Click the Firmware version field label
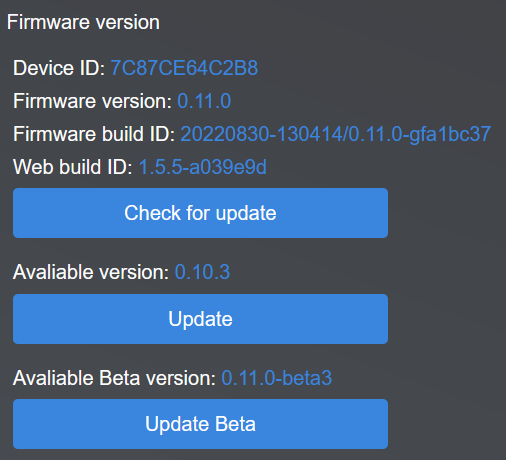Viewport: 506px width, 460px height. click(93, 101)
